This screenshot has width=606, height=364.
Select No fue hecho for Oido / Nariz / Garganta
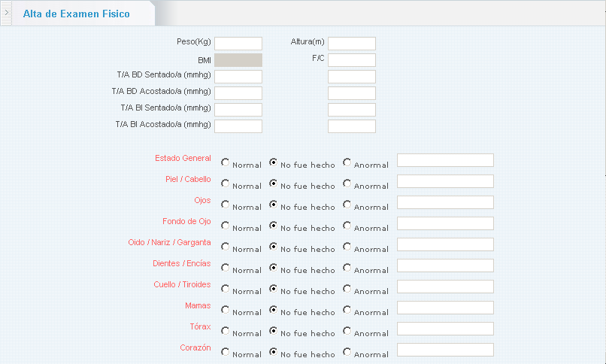pyautogui.click(x=274, y=246)
